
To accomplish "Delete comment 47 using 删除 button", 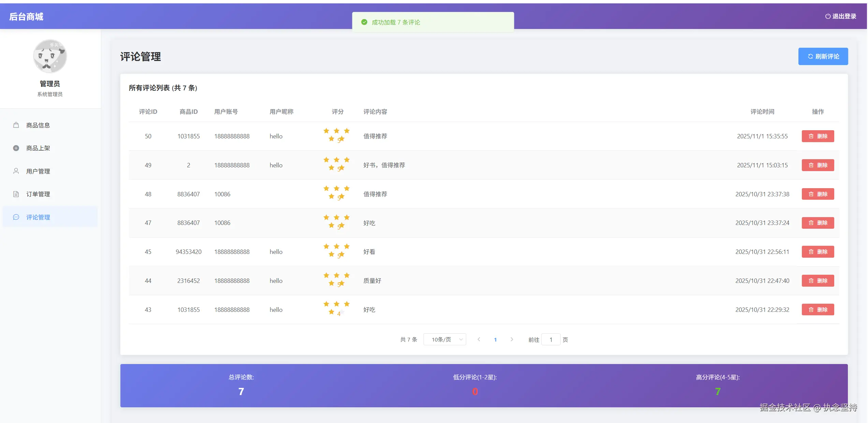I will point(818,223).
